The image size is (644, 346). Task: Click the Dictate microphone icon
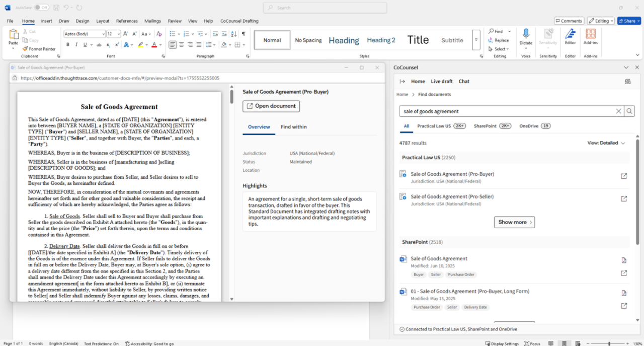[x=526, y=34]
